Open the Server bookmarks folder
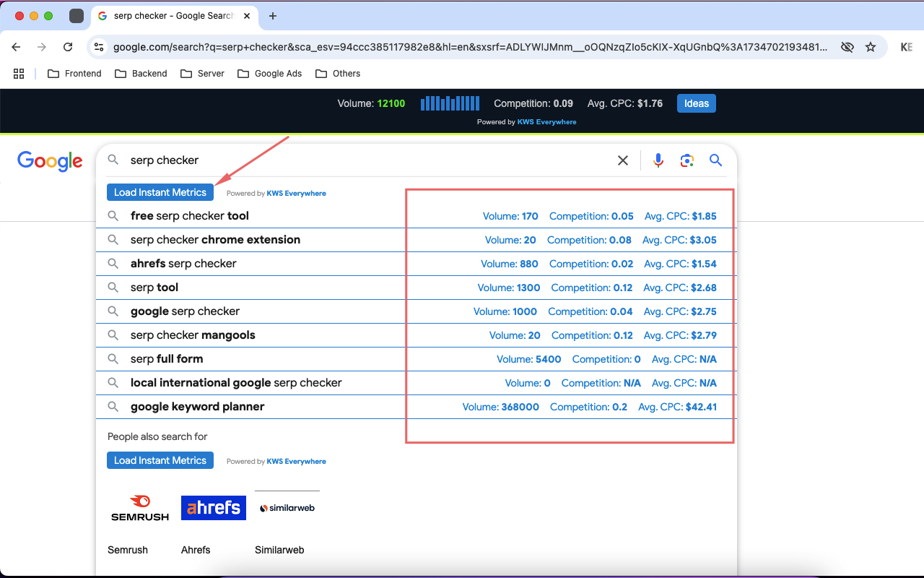Screen dimensions: 924x578 pos(202,74)
